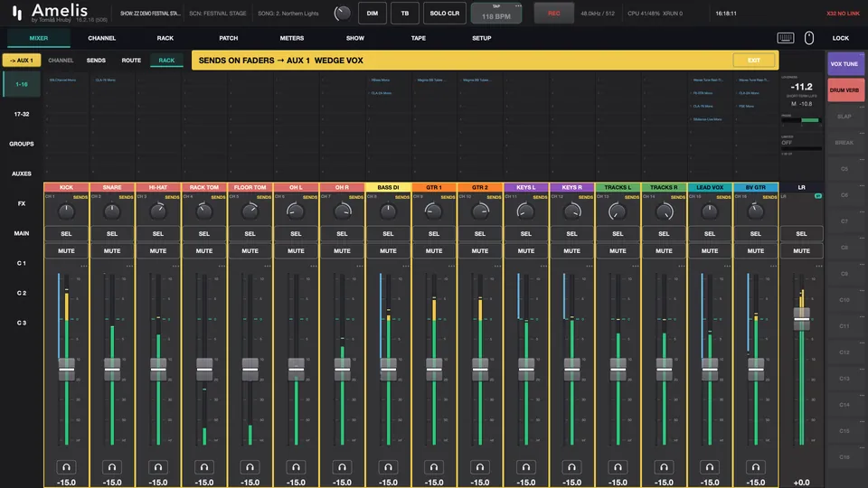Image resolution: width=868 pixels, height=488 pixels.
Task: Mute the LR main channel
Action: 802,250
